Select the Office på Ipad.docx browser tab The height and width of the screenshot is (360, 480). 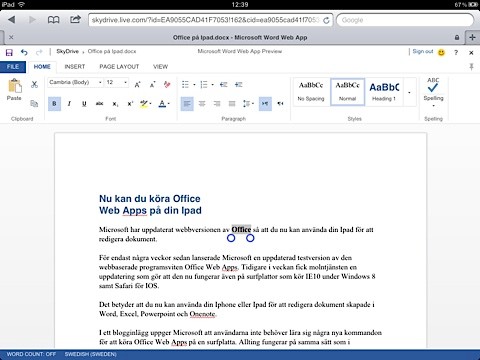[240, 37]
